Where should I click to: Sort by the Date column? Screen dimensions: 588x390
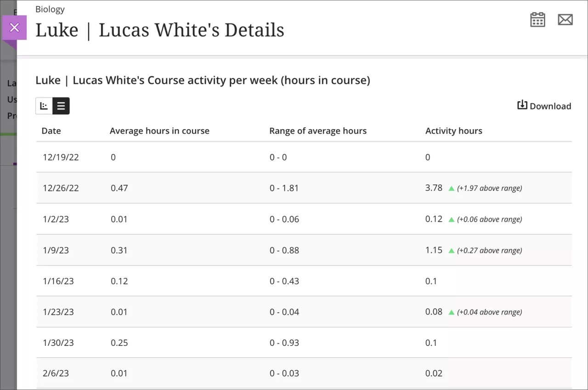(x=51, y=131)
